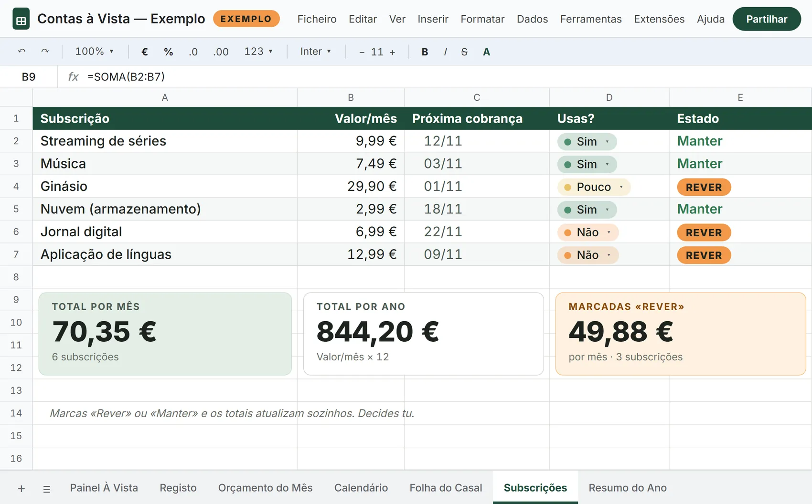Click the REVER badge for Aplicação de línguas
Screen dimensions: 812x504
click(704, 255)
